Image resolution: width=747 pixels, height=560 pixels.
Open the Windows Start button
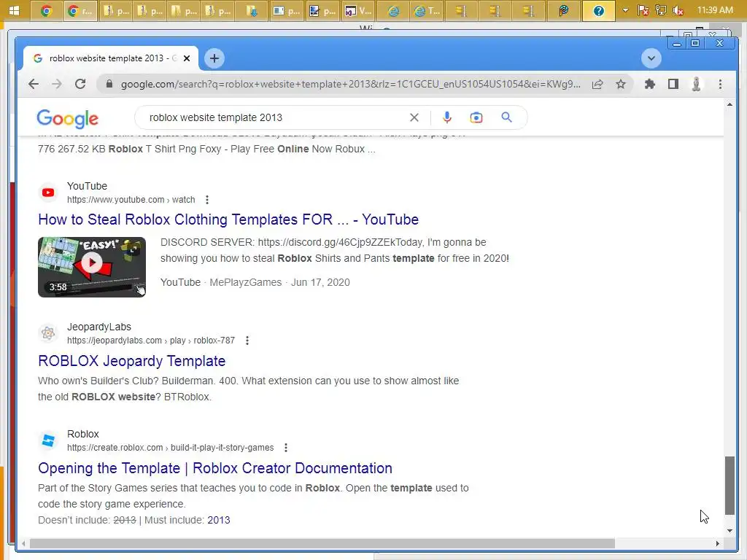pyautogui.click(x=14, y=10)
